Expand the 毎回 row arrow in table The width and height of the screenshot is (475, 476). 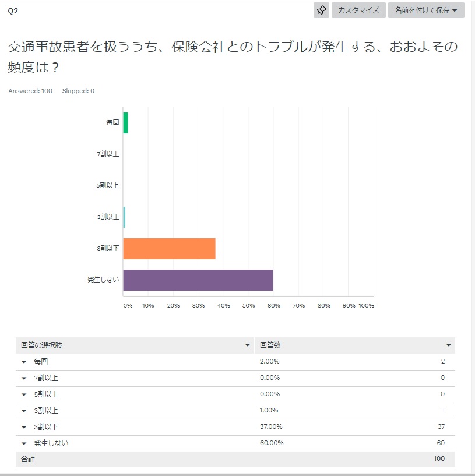[24, 362]
